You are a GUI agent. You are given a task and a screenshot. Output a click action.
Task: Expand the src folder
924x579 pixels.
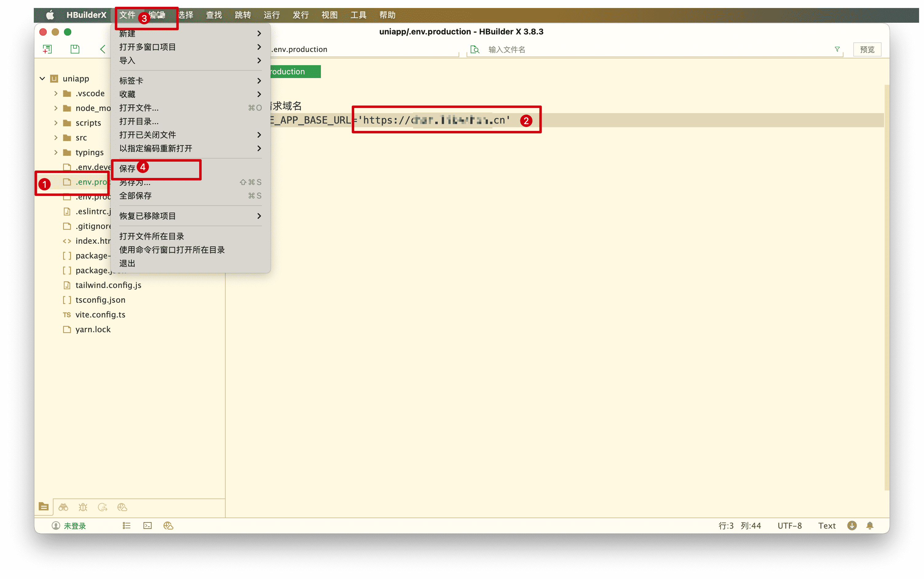point(56,137)
